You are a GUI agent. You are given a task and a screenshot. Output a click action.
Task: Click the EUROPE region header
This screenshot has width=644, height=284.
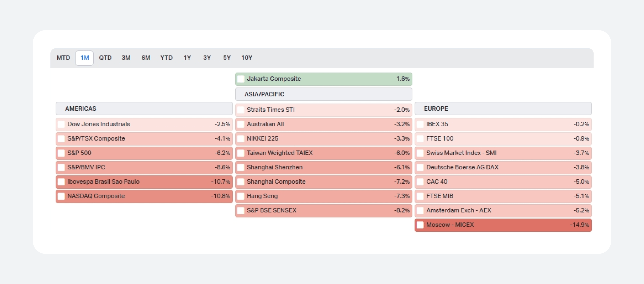click(503, 109)
